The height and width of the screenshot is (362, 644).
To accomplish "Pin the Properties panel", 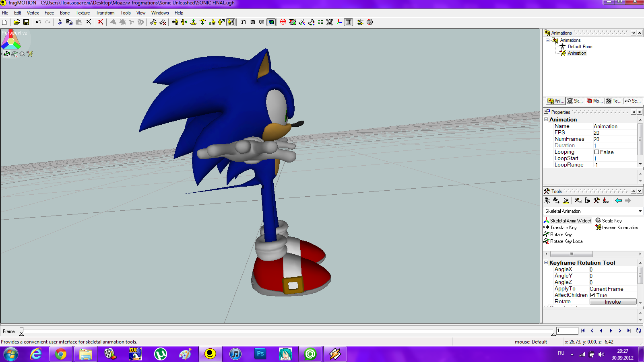I will (x=634, y=112).
